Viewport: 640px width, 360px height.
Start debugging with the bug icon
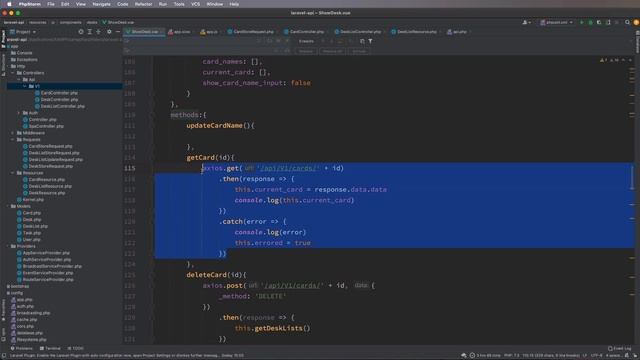(590, 22)
